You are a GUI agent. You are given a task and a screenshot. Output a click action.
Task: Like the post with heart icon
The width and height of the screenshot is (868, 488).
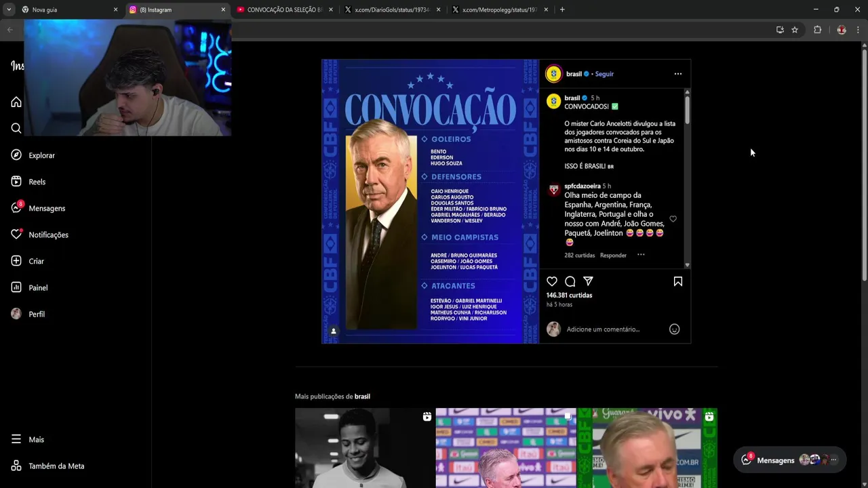(552, 281)
